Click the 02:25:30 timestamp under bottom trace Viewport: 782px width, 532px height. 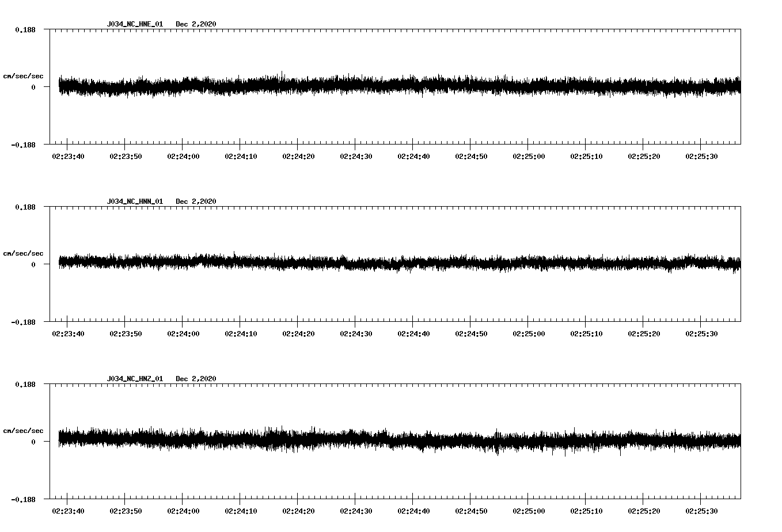click(x=701, y=510)
